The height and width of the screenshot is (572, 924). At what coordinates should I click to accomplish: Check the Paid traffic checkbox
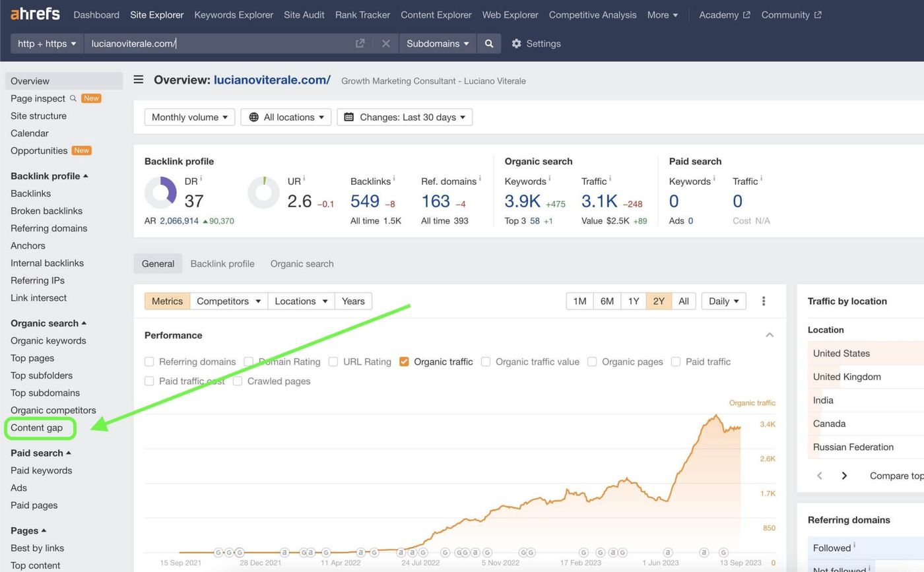(676, 362)
